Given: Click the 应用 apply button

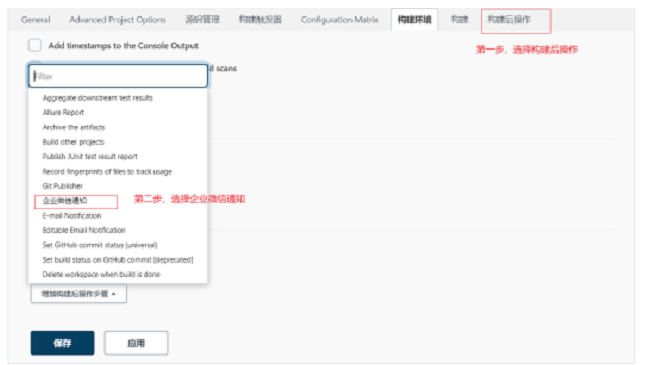Looking at the screenshot, I should point(136,343).
